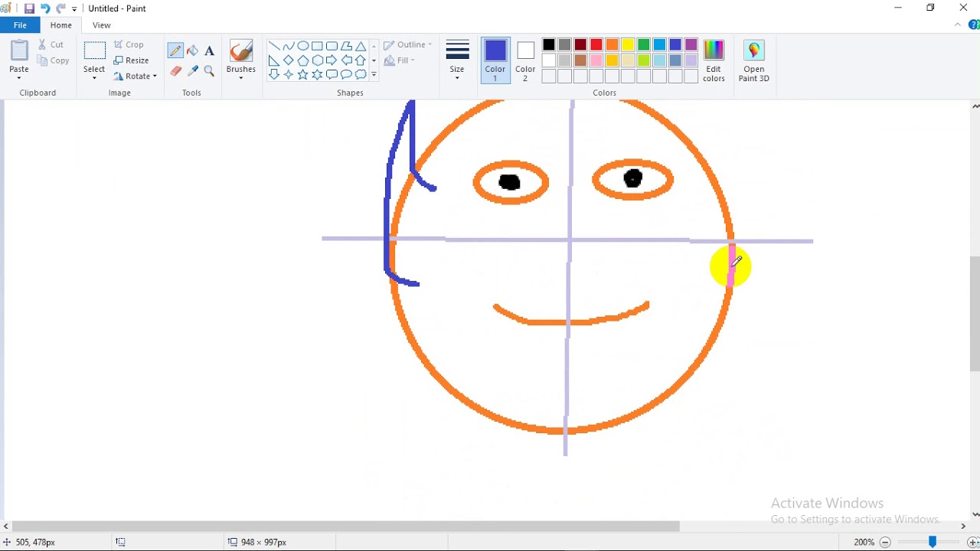Select the Color picker eyedropper tool
Image resolution: width=980 pixels, height=551 pixels.
[192, 71]
